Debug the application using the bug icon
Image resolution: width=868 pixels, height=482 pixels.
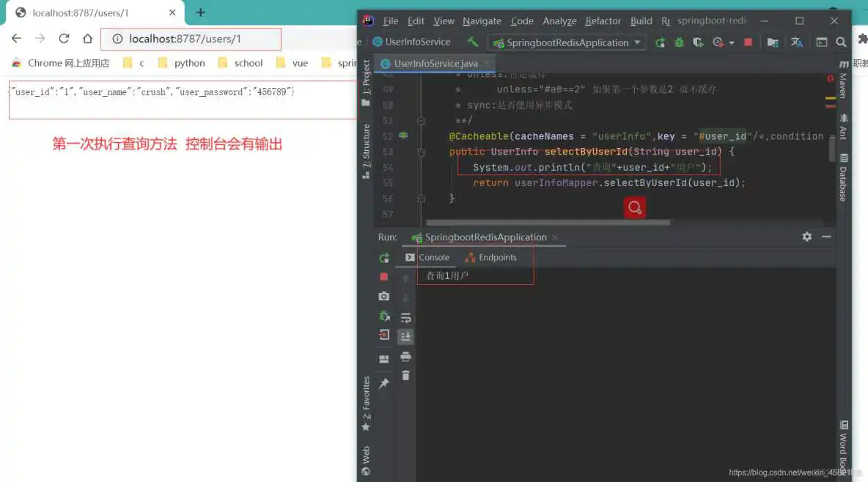tap(678, 43)
